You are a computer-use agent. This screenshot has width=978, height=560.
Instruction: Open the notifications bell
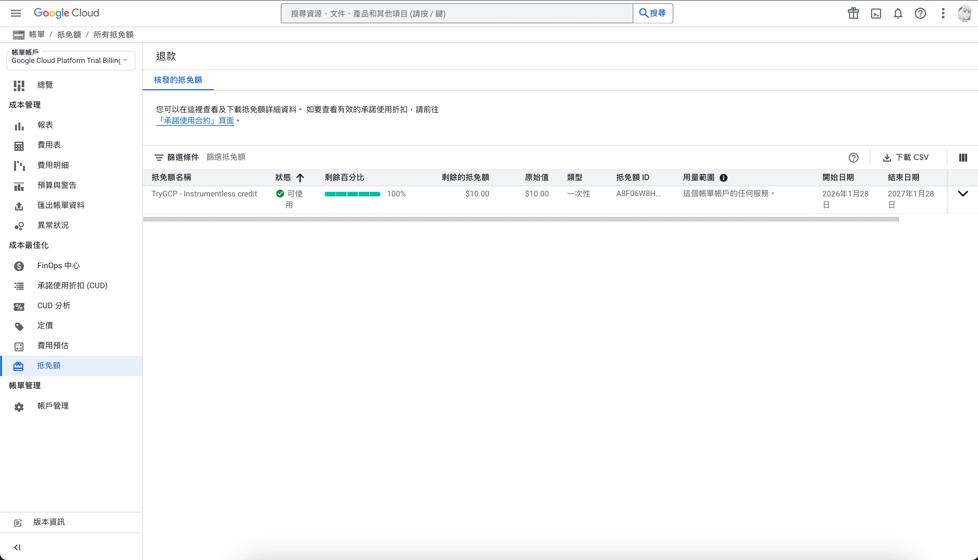[898, 13]
